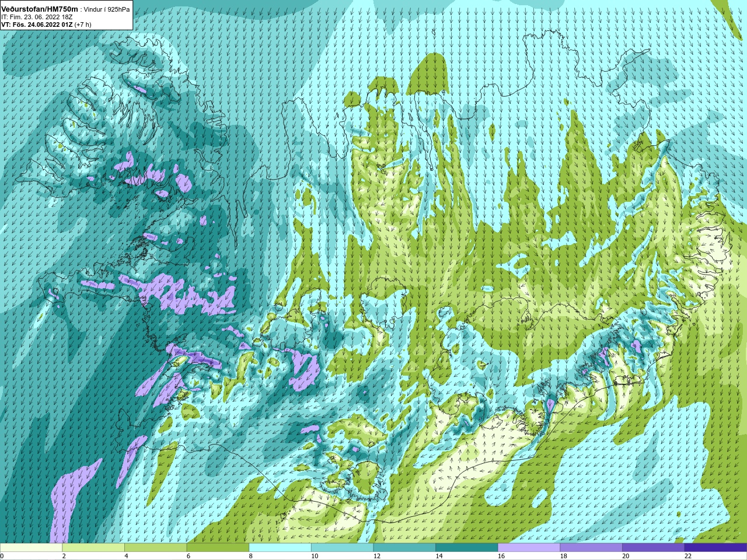
Task: Select the pale cyan 8–10 legend swatch
Action: (x=280, y=547)
